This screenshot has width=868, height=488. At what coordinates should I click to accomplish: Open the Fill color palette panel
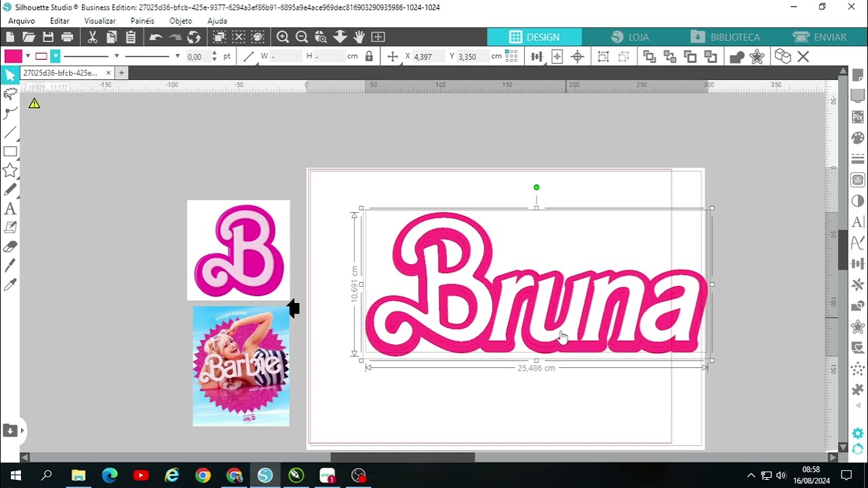[858, 138]
